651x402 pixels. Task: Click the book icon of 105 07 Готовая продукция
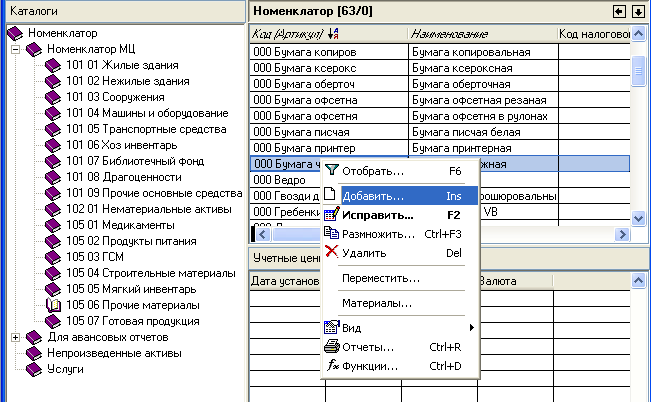pos(53,321)
